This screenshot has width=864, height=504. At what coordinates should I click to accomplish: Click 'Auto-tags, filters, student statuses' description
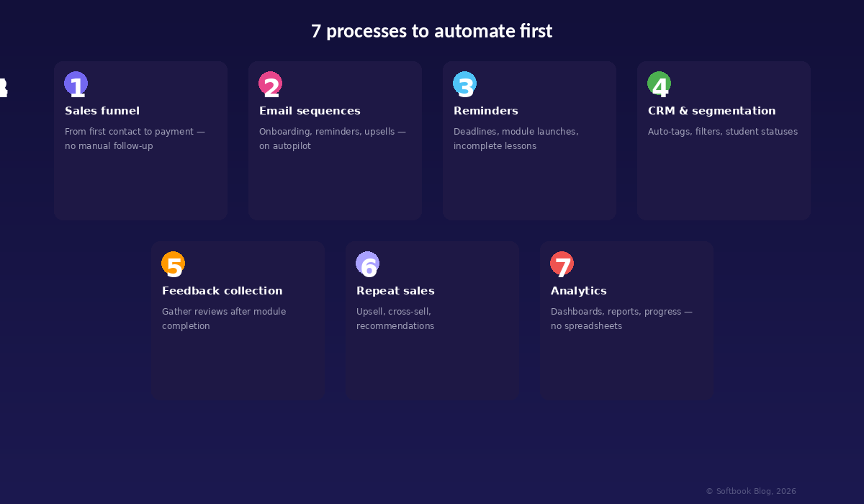point(722,132)
